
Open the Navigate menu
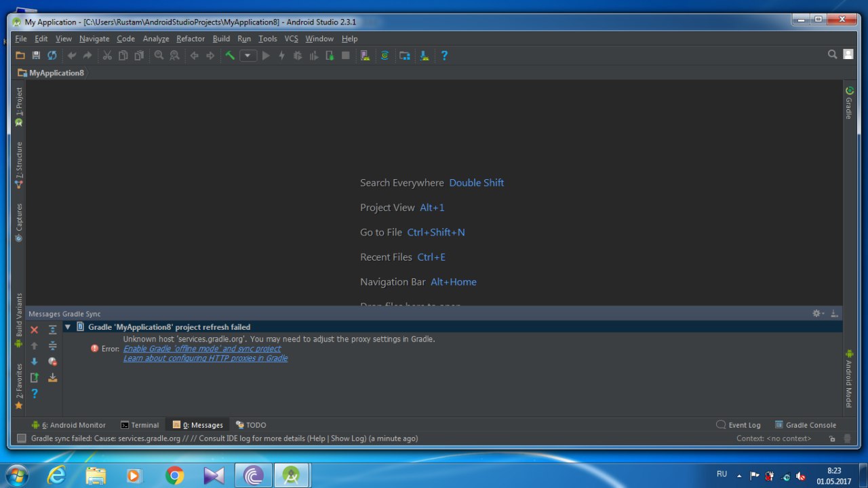click(94, 39)
